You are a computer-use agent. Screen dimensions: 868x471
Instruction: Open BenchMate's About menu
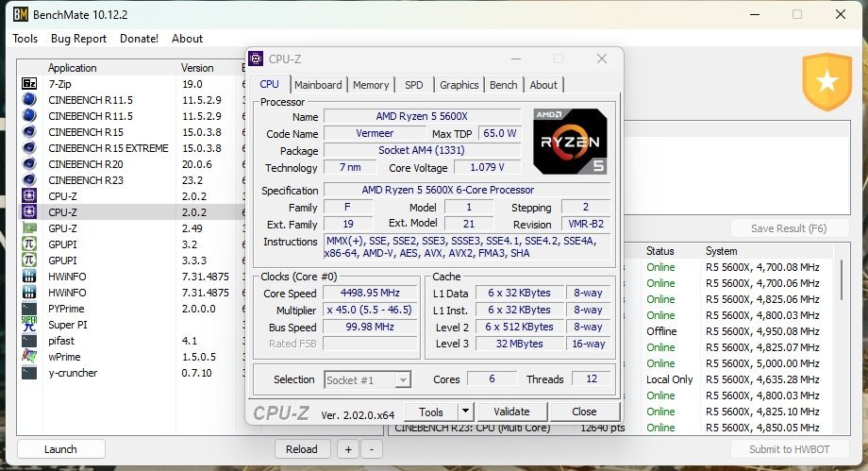[187, 39]
